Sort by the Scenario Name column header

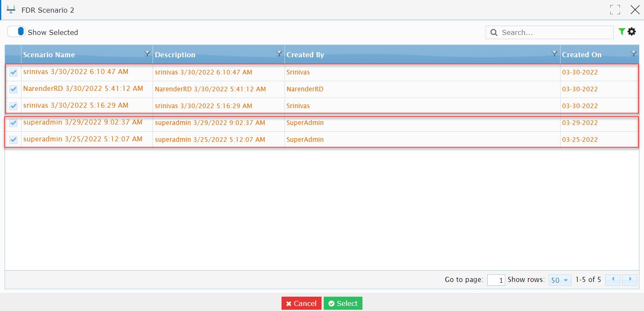(49, 55)
